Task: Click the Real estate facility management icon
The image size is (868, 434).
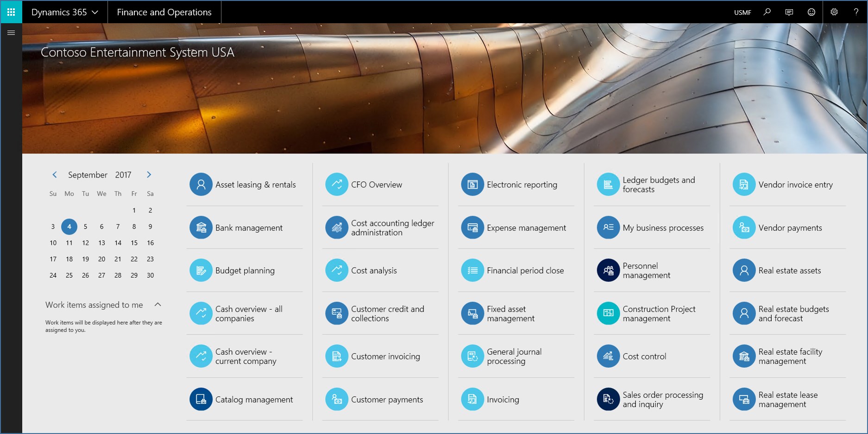Action: click(744, 356)
